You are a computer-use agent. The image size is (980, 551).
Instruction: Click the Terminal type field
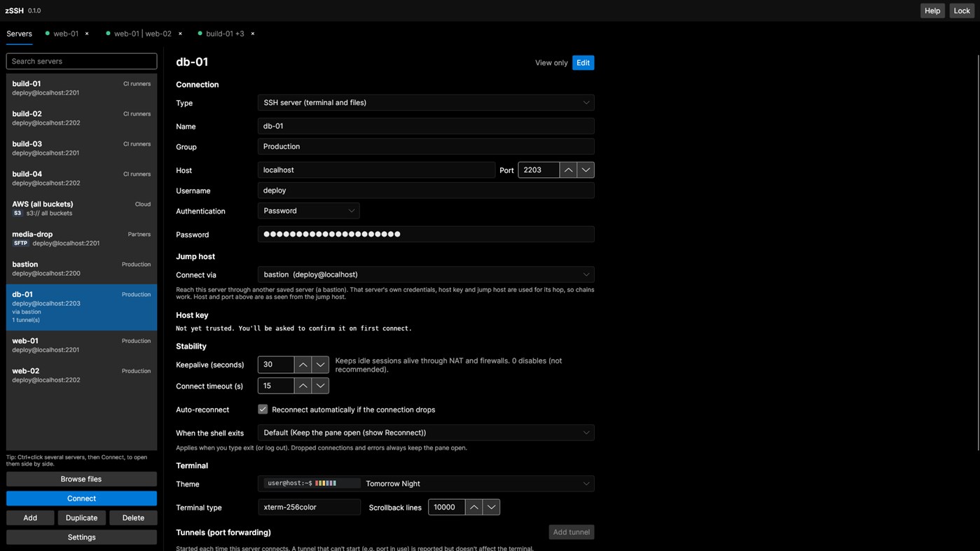pyautogui.click(x=309, y=507)
